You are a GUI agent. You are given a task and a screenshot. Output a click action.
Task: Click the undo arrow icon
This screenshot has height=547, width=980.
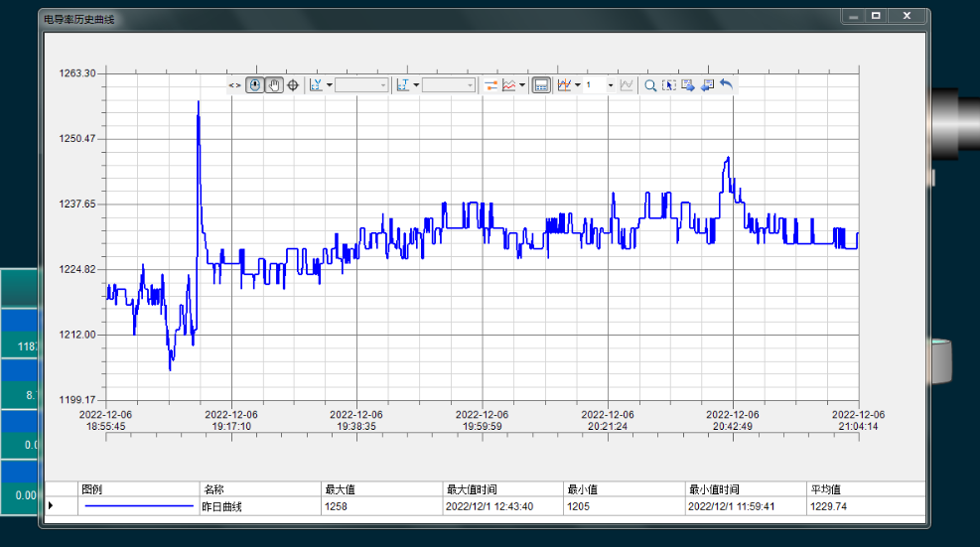pyautogui.click(x=726, y=85)
